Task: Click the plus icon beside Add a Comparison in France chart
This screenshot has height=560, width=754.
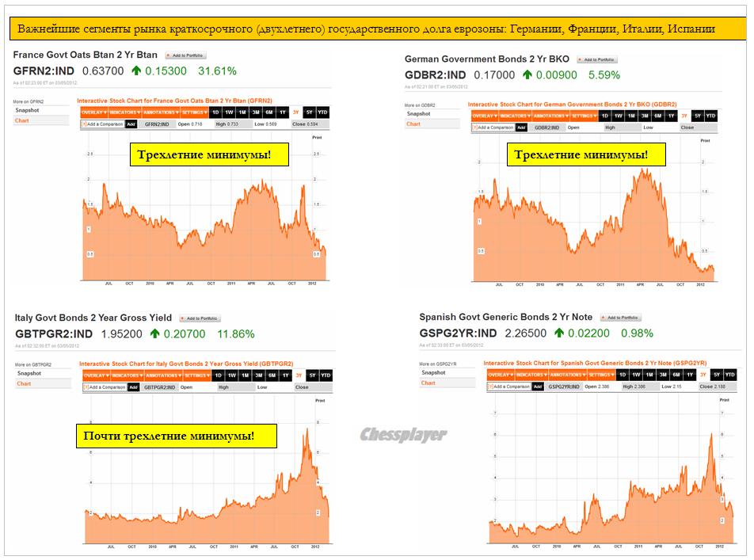Action: (84, 124)
